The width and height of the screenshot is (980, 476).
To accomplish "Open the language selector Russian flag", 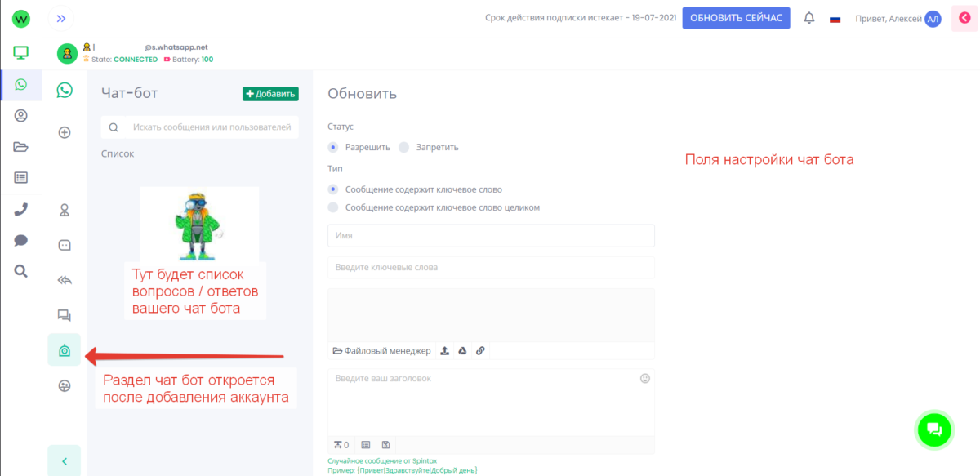I will pos(835,19).
